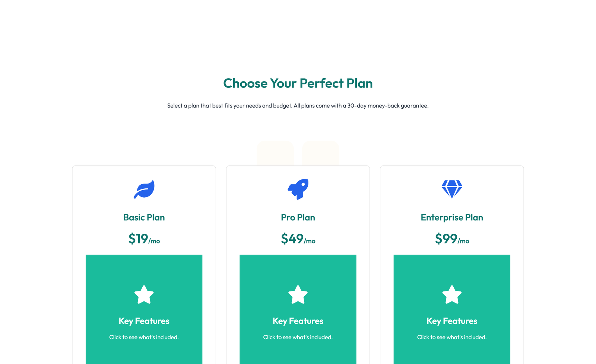Click the Enterprise Plan diamond icon

[x=452, y=189]
